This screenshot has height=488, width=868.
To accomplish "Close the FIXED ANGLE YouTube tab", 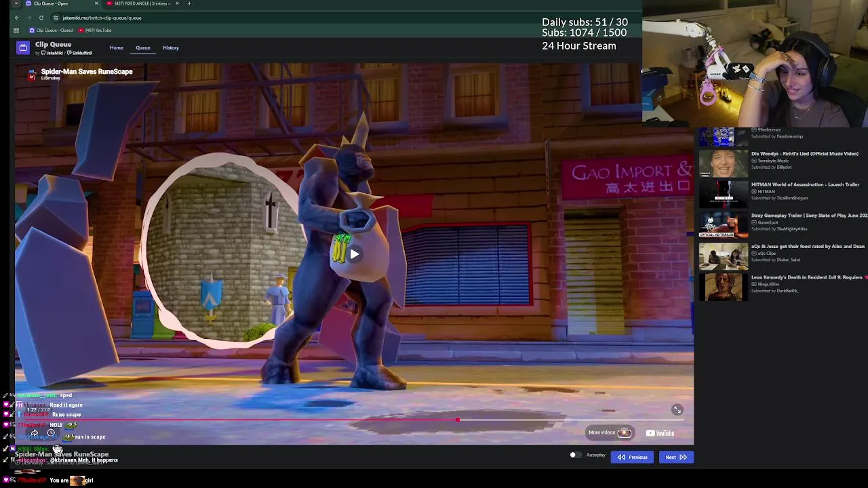I will 178,3.
